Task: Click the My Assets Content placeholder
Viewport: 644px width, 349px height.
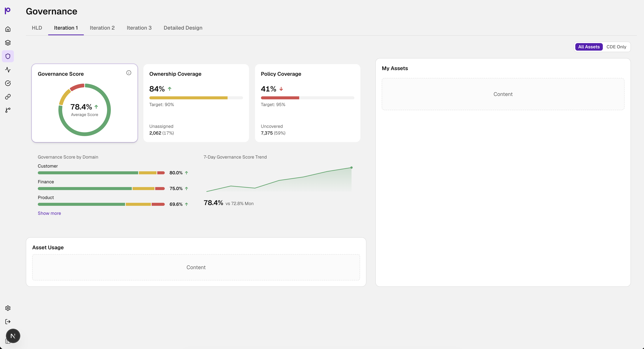Action: click(503, 94)
